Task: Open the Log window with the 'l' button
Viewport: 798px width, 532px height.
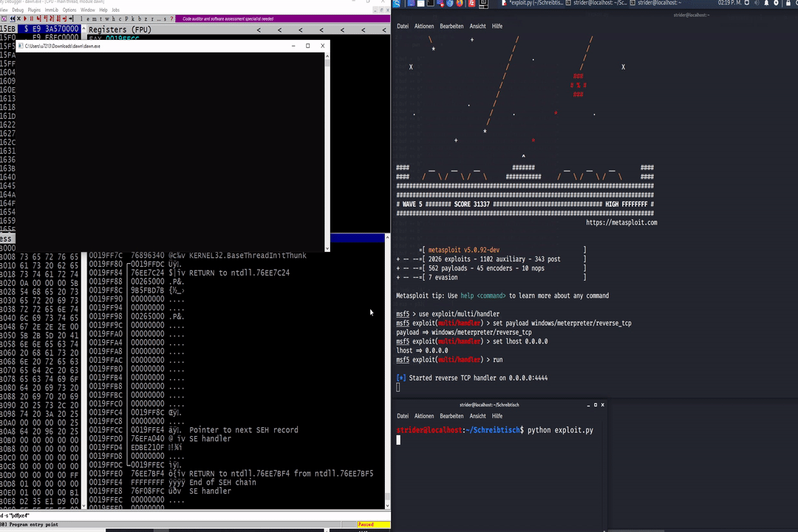Action: coord(81,18)
